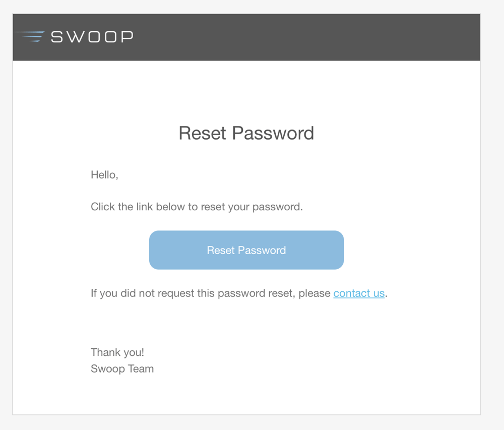Click the "Click the link below" instruction line
The height and width of the screenshot is (430, 504).
tap(197, 207)
